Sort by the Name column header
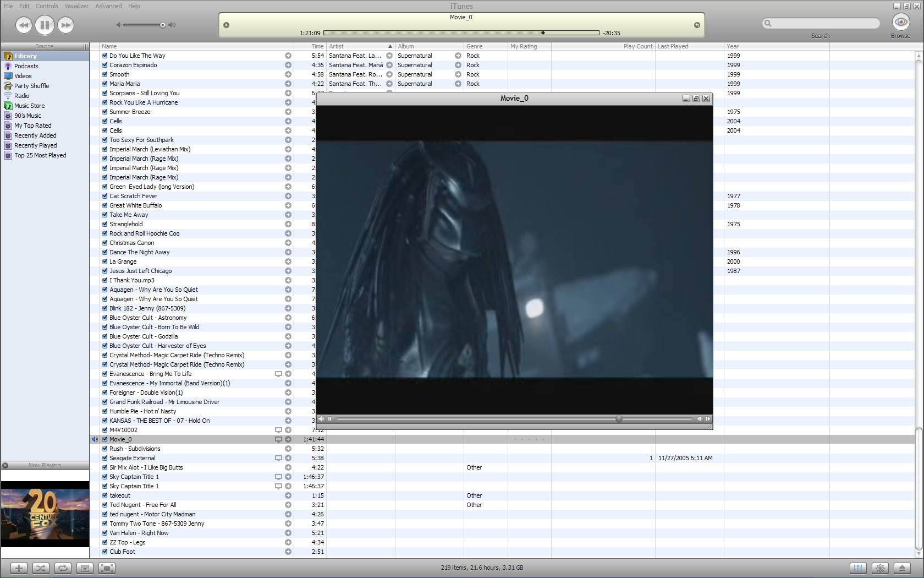 point(196,46)
